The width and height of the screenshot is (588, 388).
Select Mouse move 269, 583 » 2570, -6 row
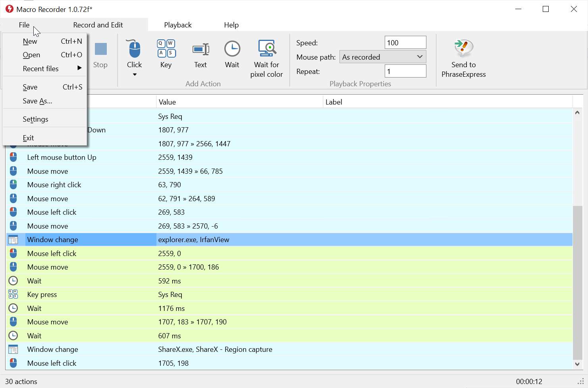click(289, 226)
